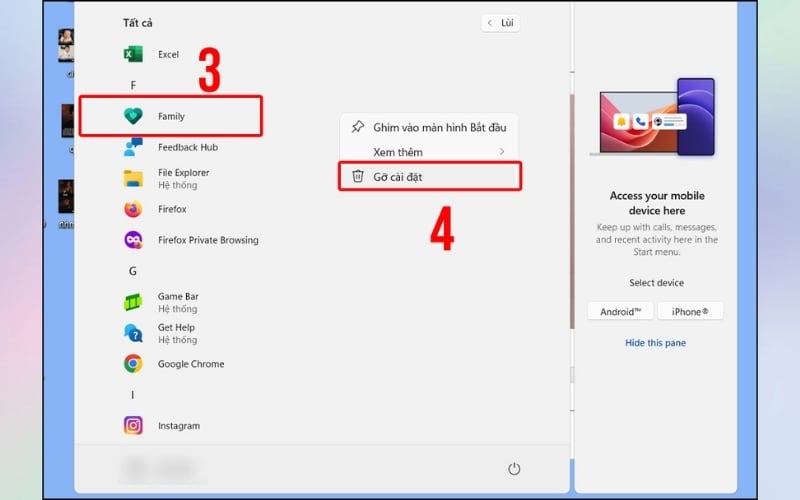
Task: Click the 'Feedback Hub' app name
Action: 188,147
